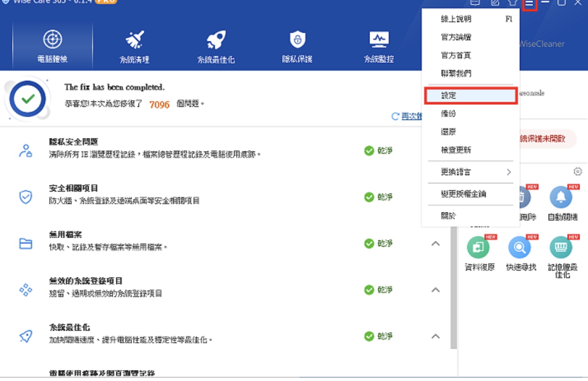Viewport: 588px width, 381px height.
Task: Open the 系統監控 monitoring tab
Action: pos(379,46)
